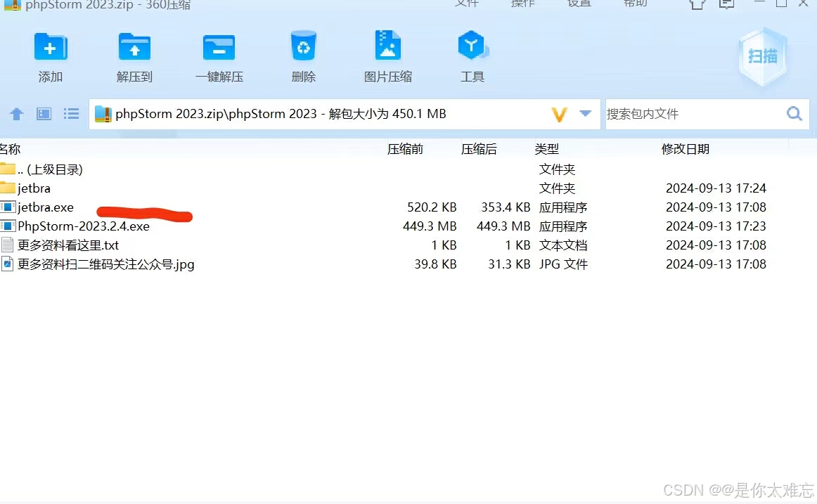
Task: Click 39.8 KB size of jpg file
Action: click(436, 264)
